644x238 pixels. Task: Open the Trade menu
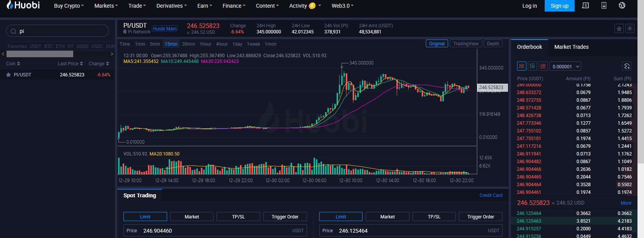tap(137, 6)
